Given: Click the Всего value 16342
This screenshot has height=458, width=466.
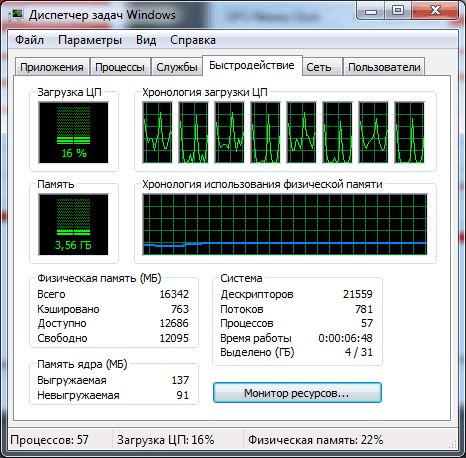Looking at the screenshot, I should point(174,294).
